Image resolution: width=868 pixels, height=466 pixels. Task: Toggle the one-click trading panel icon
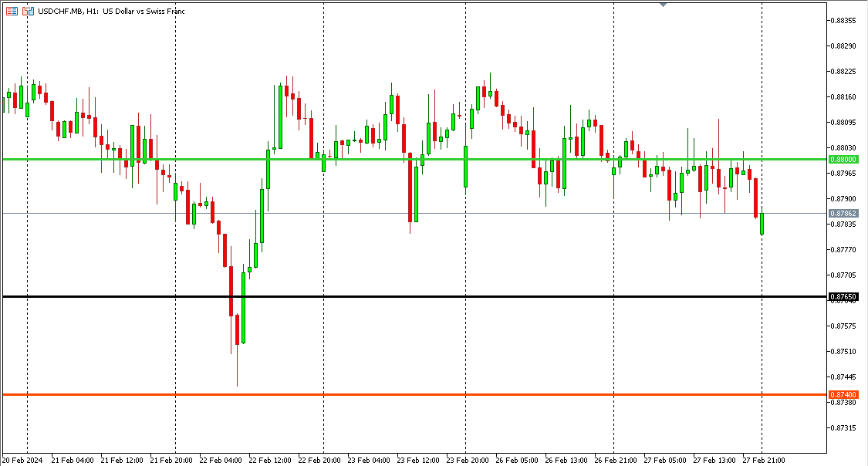point(29,11)
